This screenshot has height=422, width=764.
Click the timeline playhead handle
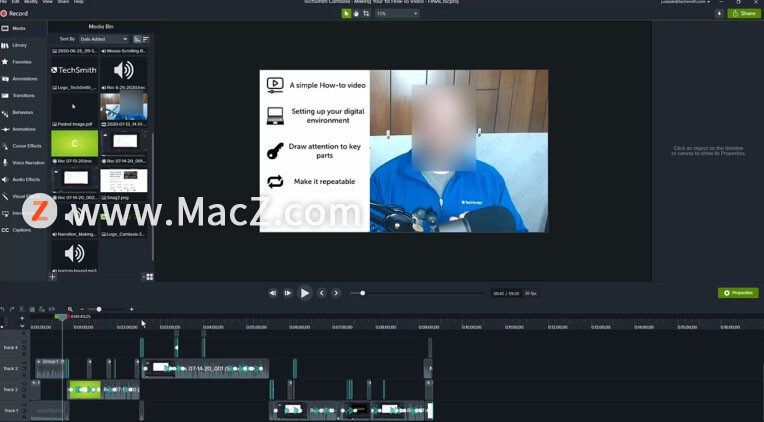(61, 317)
